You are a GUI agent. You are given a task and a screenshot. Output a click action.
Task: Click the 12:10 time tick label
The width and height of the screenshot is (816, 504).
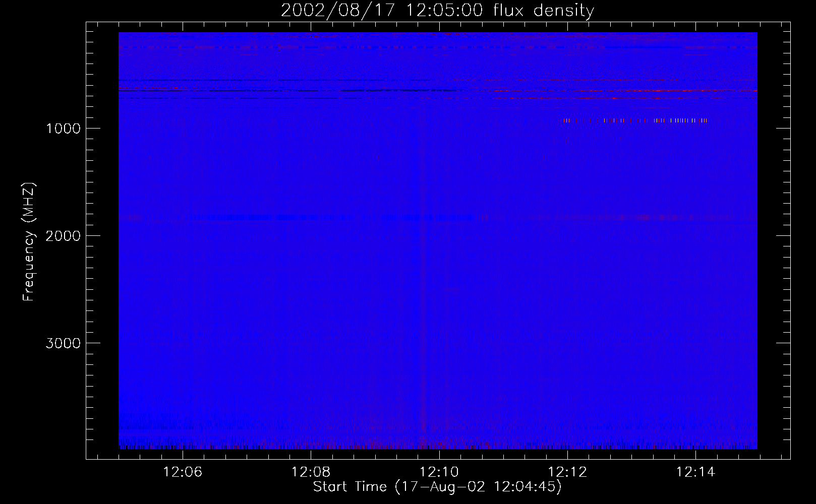439,472
